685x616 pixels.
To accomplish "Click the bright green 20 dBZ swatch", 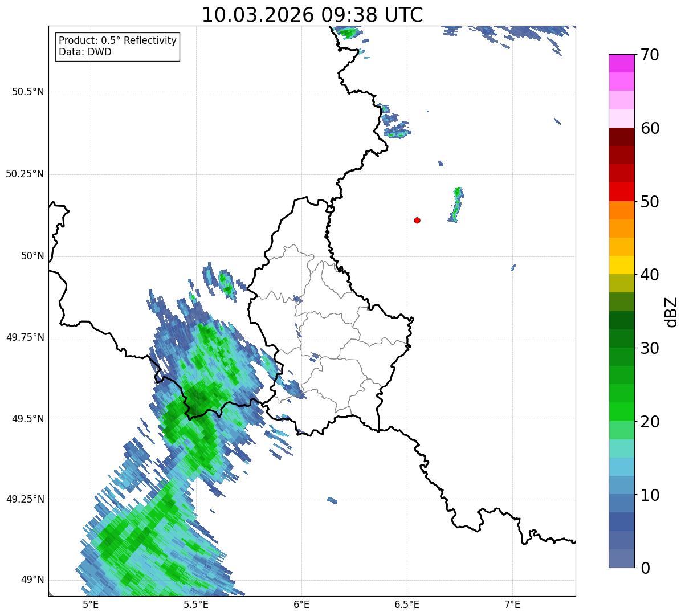I will 621,412.
